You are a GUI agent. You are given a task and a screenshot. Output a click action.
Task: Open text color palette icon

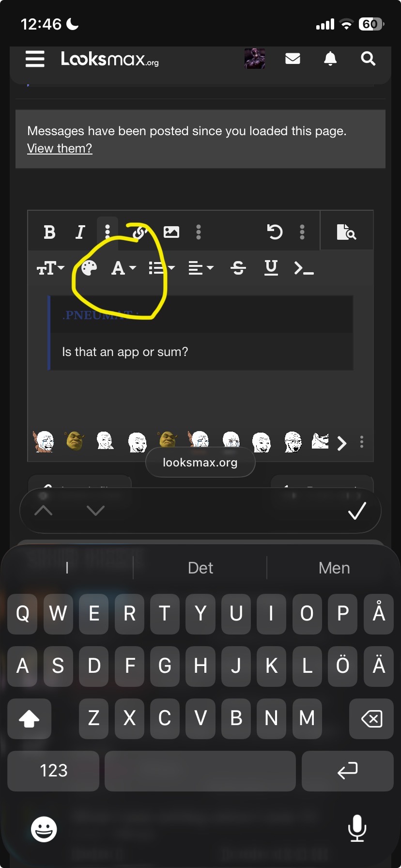click(x=89, y=267)
